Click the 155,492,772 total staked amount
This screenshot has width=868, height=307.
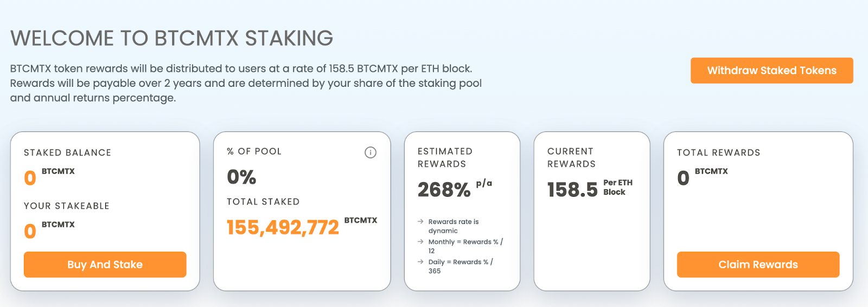(x=283, y=227)
